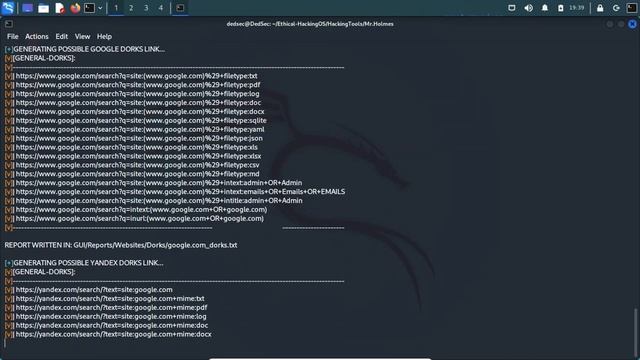This screenshot has height=360, width=640.
Task: Open the Edit menu
Action: (x=62, y=36)
